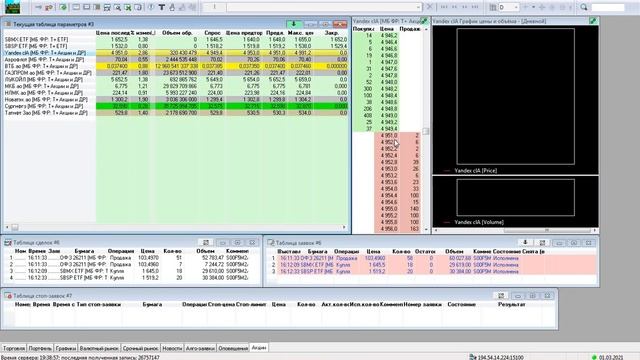Click the right arrow of the parameters table scrollbar

[x=344, y=227]
